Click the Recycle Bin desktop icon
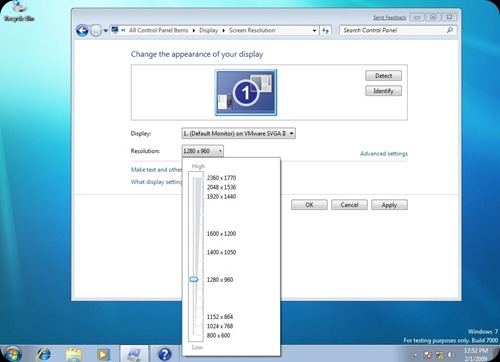Screen dimensions: 500x362 (19, 11)
